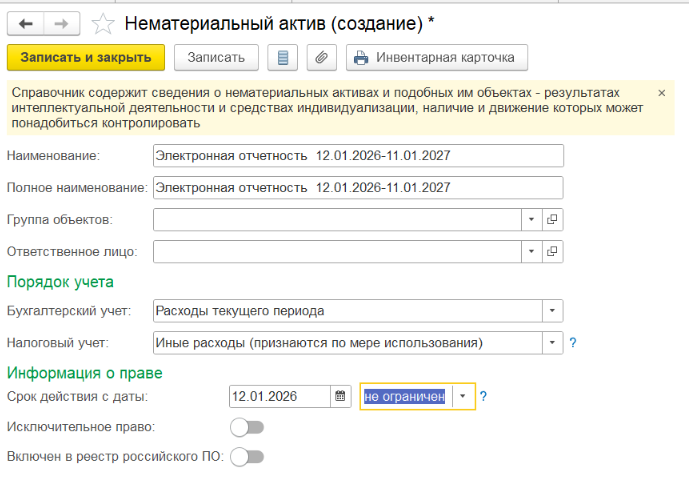Expand the Бухгалтерский учет dropdown

pos(552,311)
